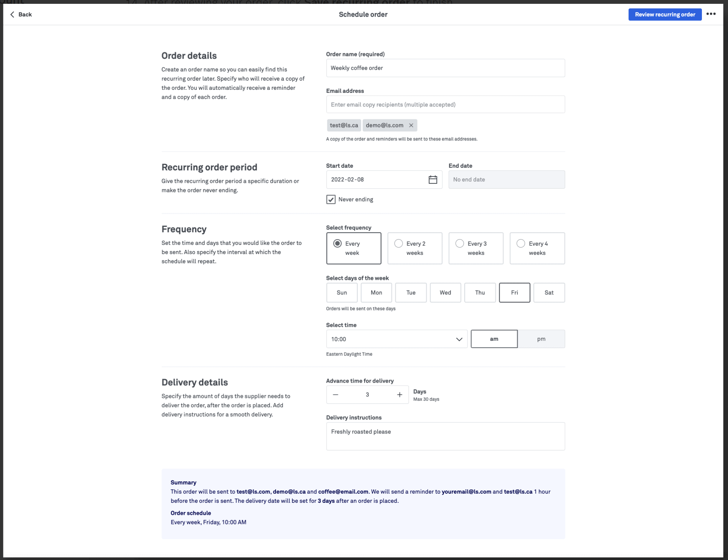
Task: Toggle Sat day of the week
Action: 549,293
